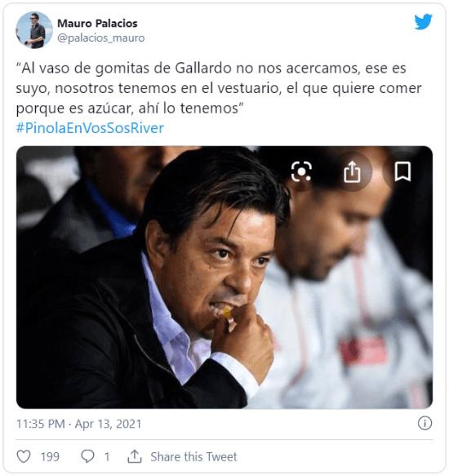Bookmark the image with the bookmark icon

click(x=402, y=171)
